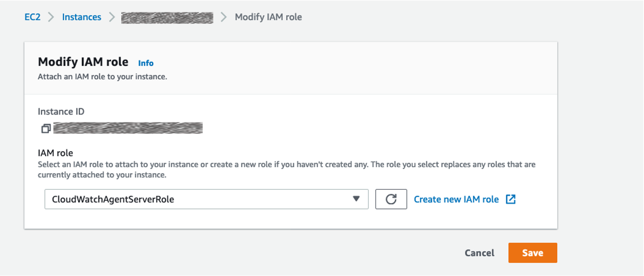Image resolution: width=644 pixels, height=276 pixels.
Task: Click the dropdown arrow of the IAM role selector
Action: 356,199
